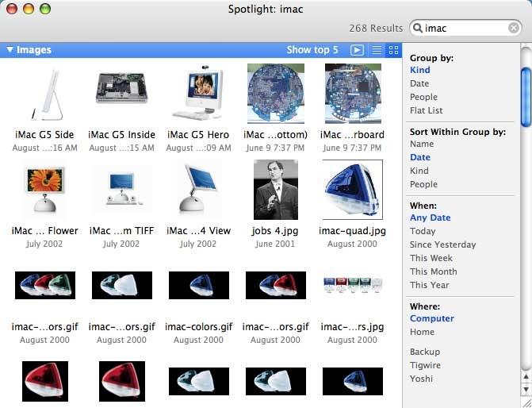
Task: Select the iMac G5 Side thumbnail
Action: pos(46,94)
